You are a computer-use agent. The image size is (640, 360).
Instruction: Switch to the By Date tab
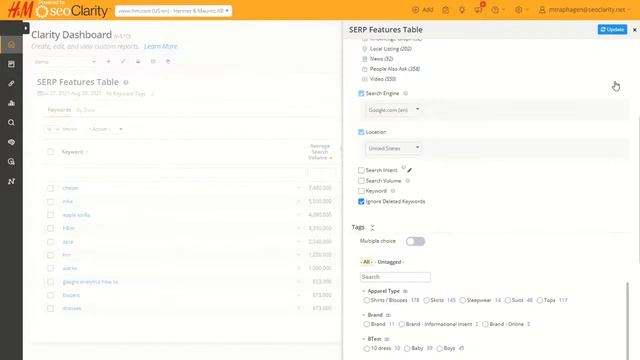click(86, 110)
